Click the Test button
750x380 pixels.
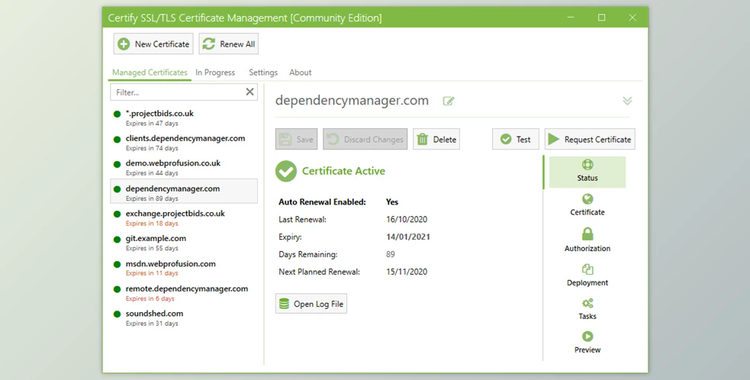[x=516, y=139]
